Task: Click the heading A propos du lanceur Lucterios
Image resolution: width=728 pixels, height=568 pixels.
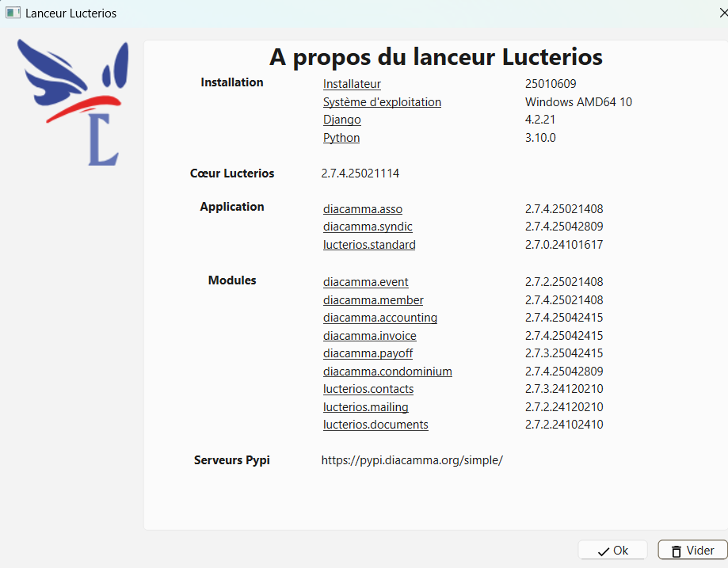Action: point(436,58)
